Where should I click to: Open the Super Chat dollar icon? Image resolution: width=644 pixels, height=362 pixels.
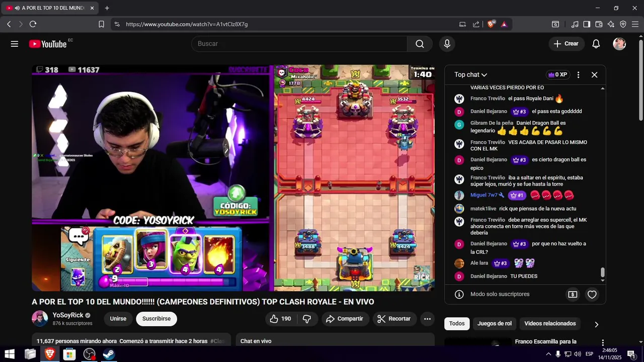point(573,294)
